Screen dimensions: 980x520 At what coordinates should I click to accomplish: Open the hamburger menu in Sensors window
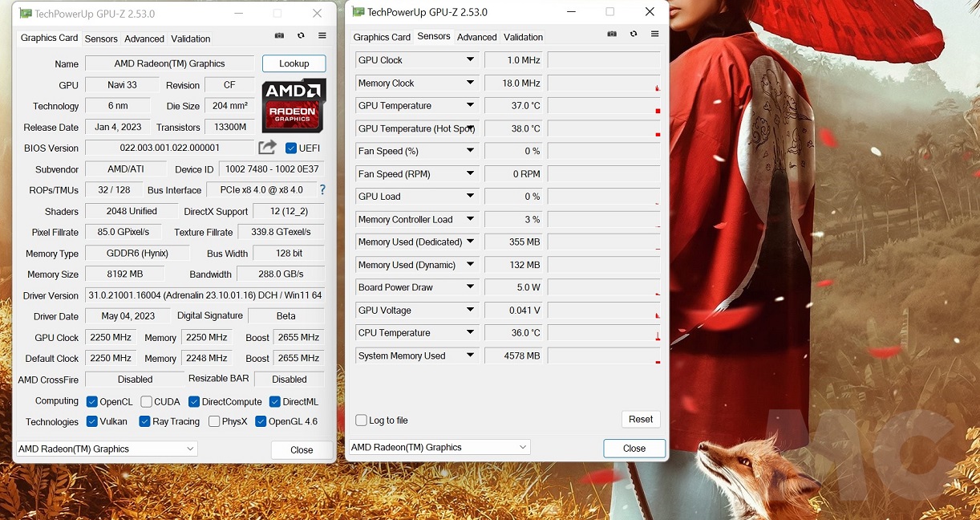click(x=654, y=35)
